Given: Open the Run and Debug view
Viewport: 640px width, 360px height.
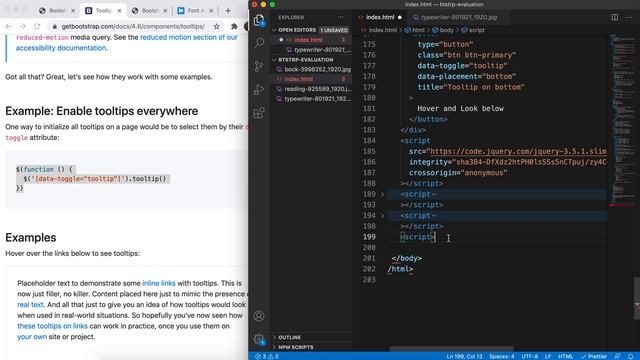Looking at the screenshot, I should (x=259, y=89).
